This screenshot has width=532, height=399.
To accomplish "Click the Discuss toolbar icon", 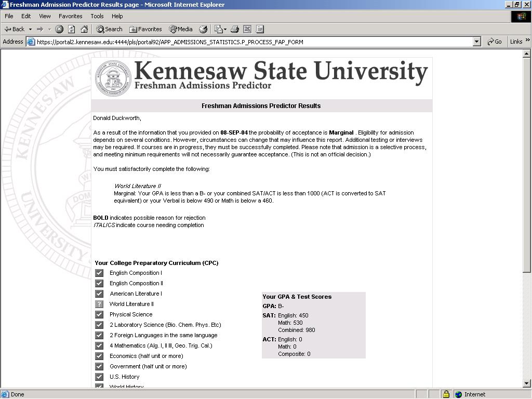I will (x=260, y=29).
